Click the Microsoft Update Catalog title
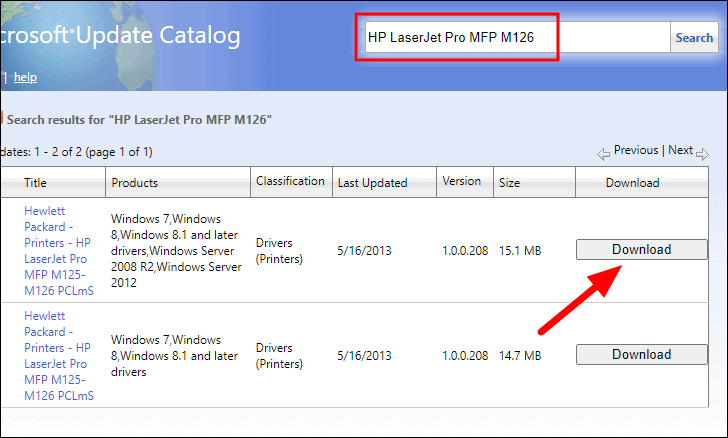 click(120, 35)
